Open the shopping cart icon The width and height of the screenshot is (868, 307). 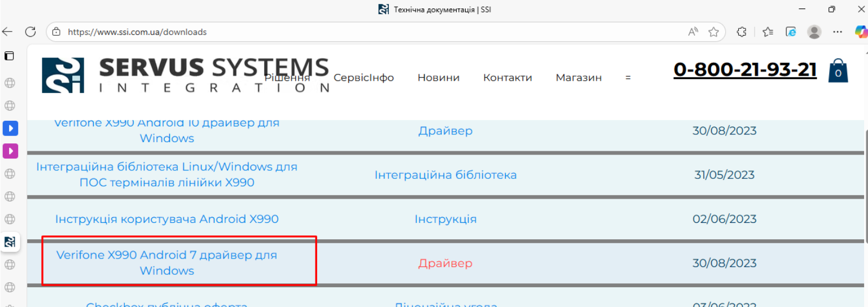838,71
